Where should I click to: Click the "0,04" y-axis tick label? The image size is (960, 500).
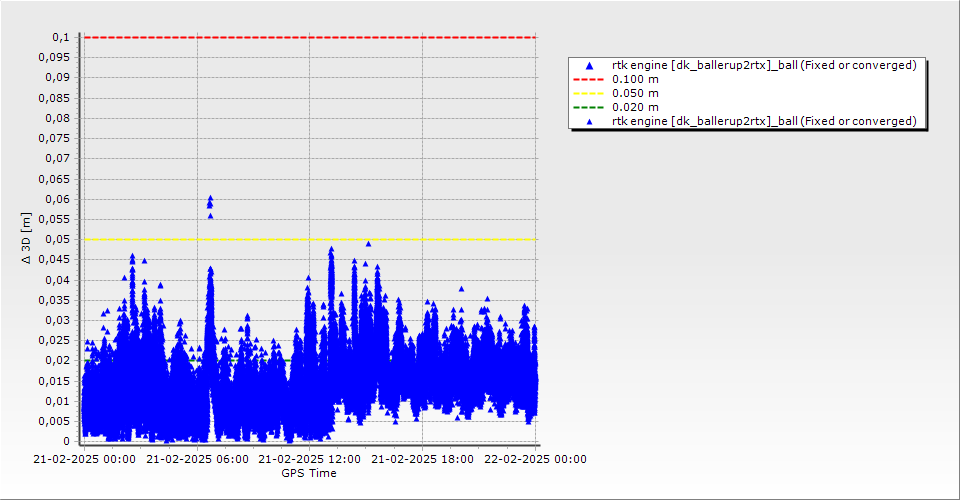[x=58, y=280]
